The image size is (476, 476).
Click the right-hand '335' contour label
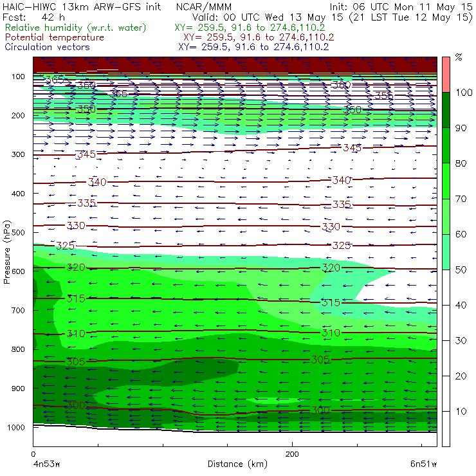[x=342, y=205]
